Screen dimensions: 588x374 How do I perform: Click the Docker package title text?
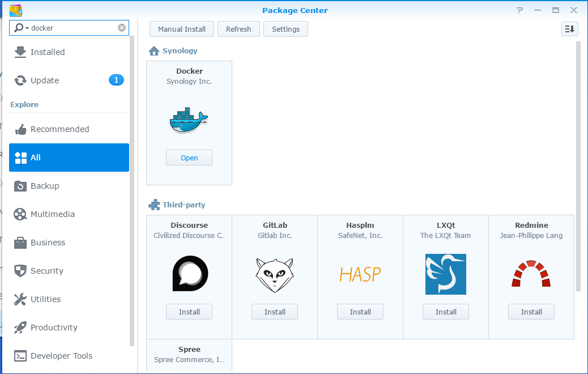coord(189,71)
